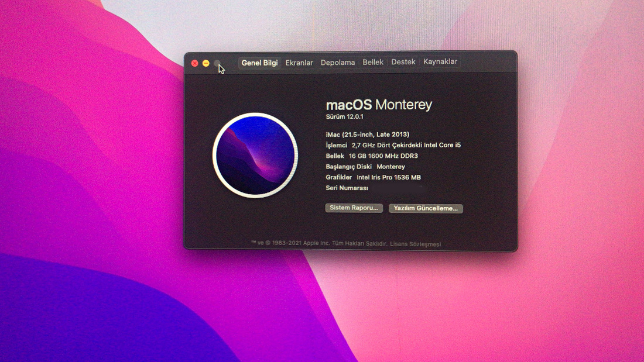Click the macOS Monterey title text
644x362 pixels.
pyautogui.click(x=379, y=105)
